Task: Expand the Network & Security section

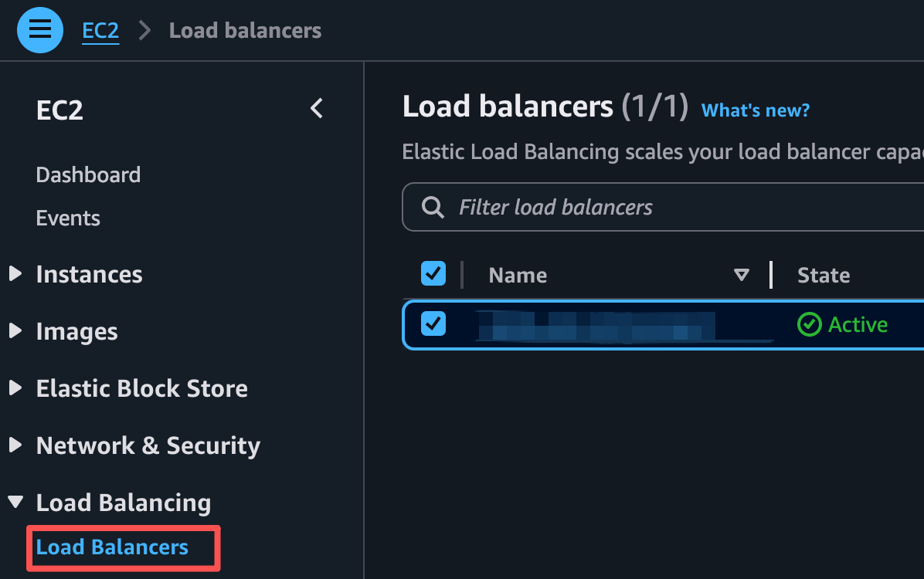Action: click(15, 445)
